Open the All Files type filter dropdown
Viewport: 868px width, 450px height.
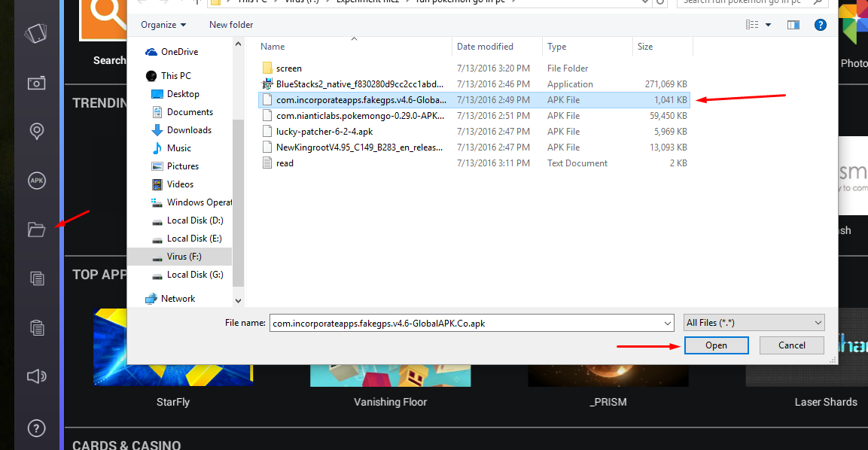coord(754,323)
